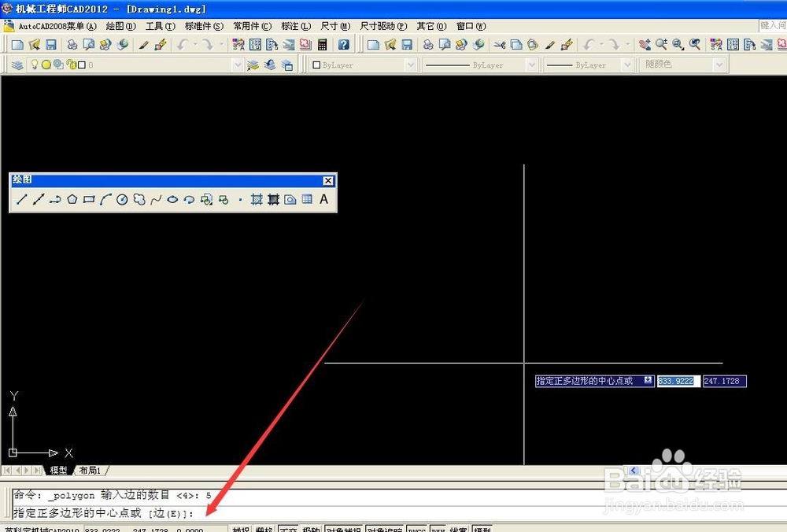The height and width of the screenshot is (532, 787).
Task: Select the Rectangle tool
Action: point(89,199)
